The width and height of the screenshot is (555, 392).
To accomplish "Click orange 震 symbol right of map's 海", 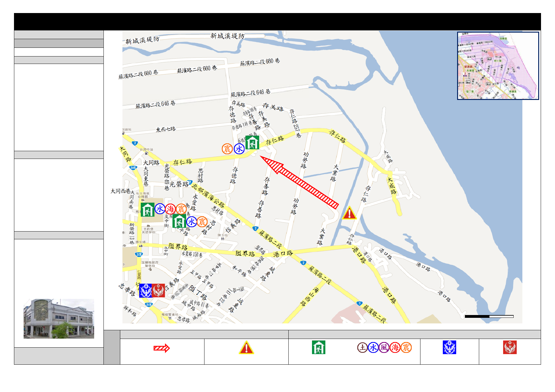I will pyautogui.click(x=181, y=209).
